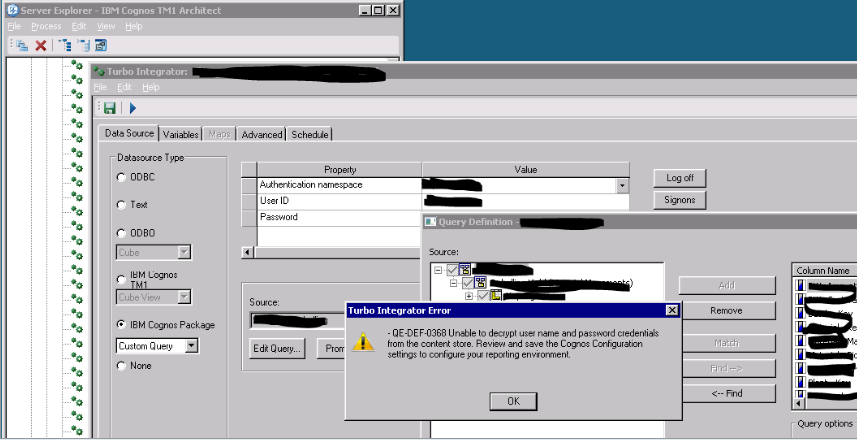Click the red X delete icon in Server Explorer toolbar
Screen dimensions: 857x440
[x=40, y=45]
